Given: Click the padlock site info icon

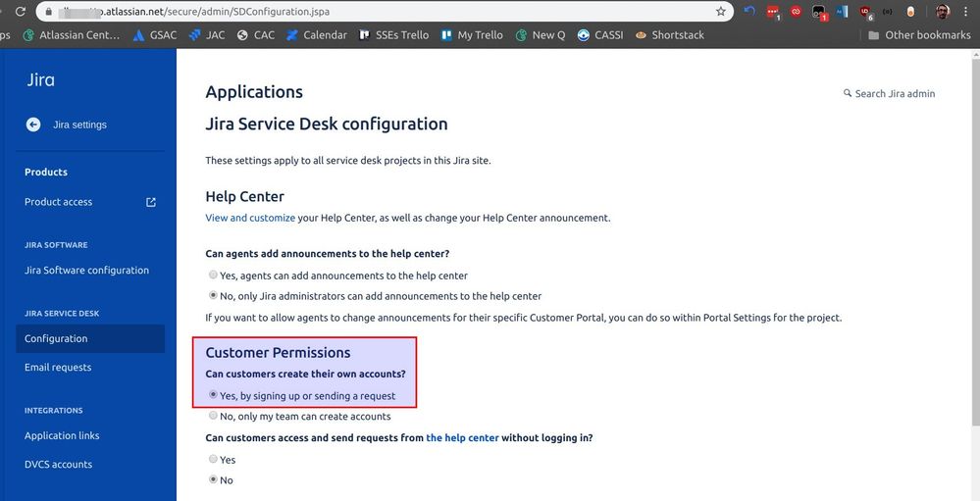Looking at the screenshot, I should click(x=49, y=11).
